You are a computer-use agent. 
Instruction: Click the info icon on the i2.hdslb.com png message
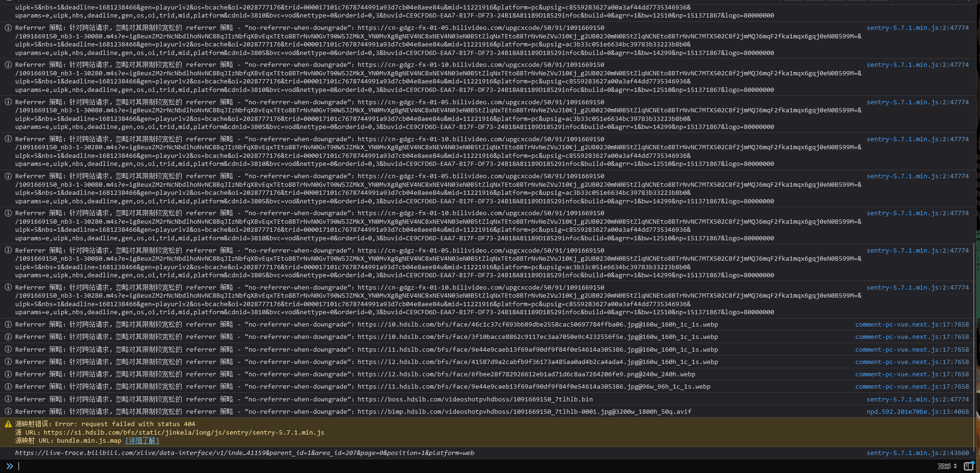[x=8, y=374]
